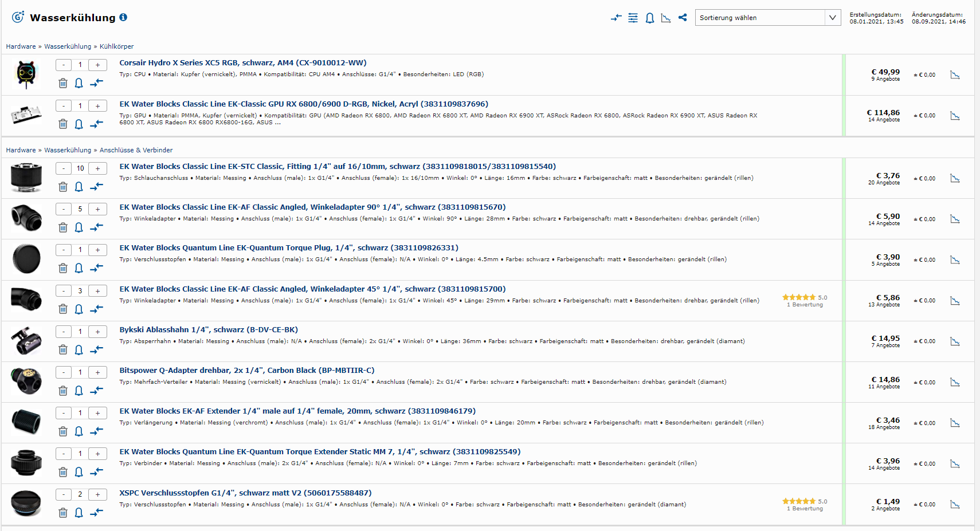
Task: Click Corsair XC5 product thumbnail
Action: coord(26,74)
